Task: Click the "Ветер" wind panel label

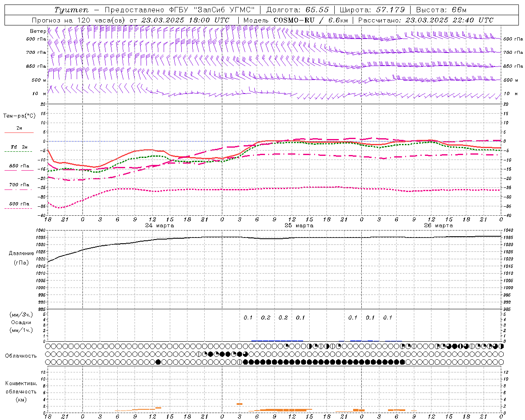Action: coord(38,31)
